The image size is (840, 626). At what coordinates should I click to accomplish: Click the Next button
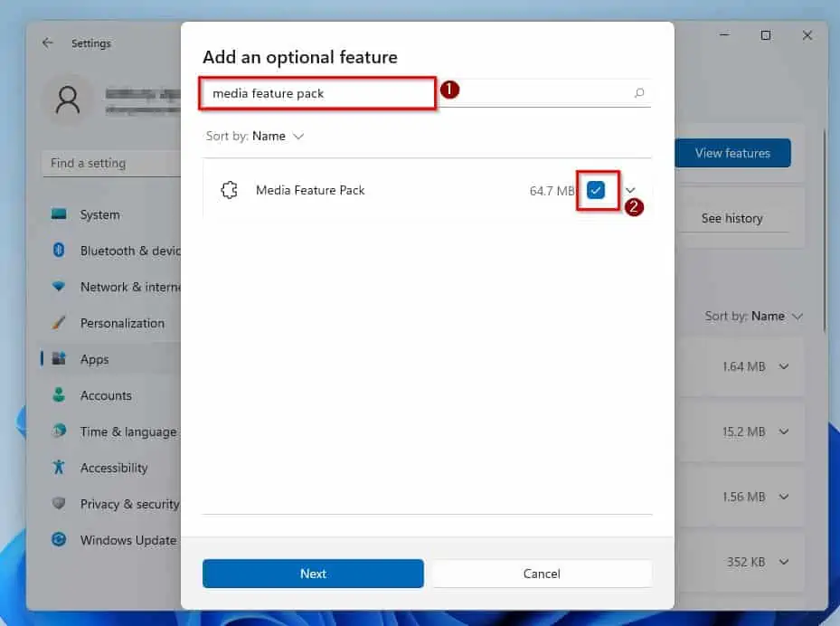pos(313,574)
